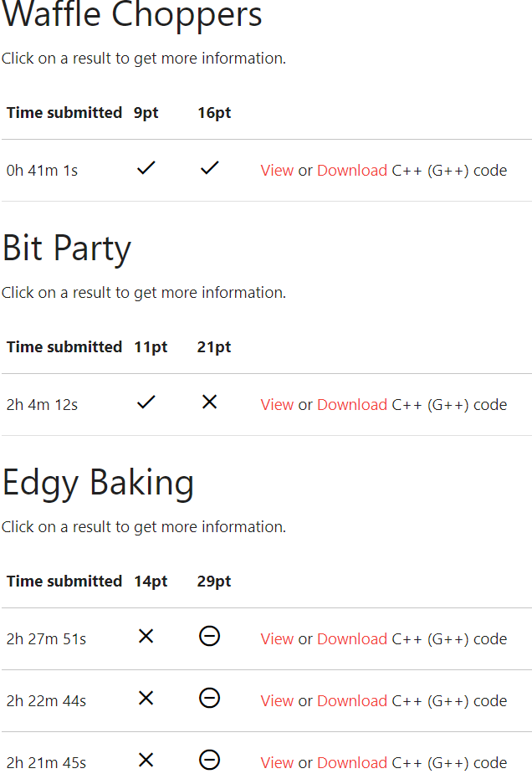Select the 0h 41m 1s submission row
Viewport: 532px width, 784px height.
coord(267,171)
